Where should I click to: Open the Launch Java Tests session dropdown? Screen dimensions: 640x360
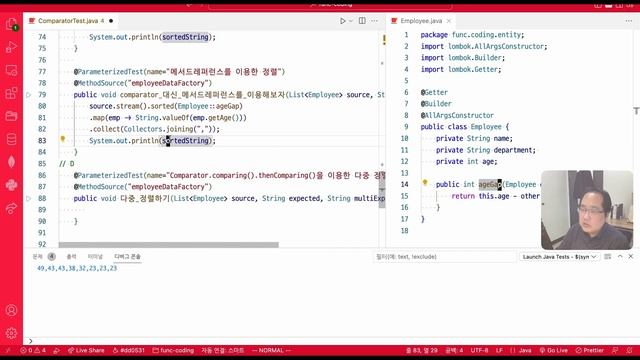[559, 257]
